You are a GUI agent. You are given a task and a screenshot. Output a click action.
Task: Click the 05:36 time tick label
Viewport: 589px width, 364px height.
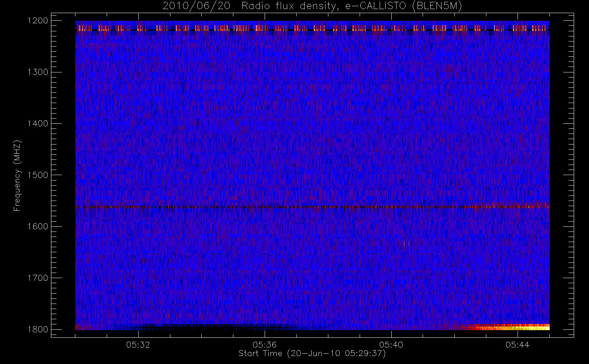(x=265, y=345)
